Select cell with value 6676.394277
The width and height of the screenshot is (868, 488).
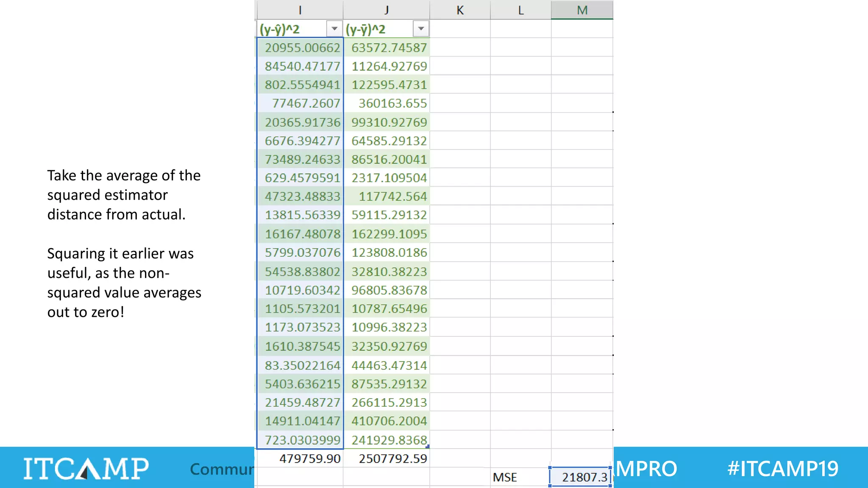[x=300, y=141]
